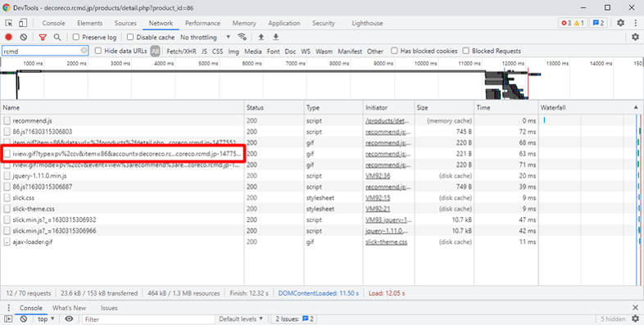The height and width of the screenshot is (325, 644).
Task: Open DevTools main settings gear
Action: pos(620,23)
